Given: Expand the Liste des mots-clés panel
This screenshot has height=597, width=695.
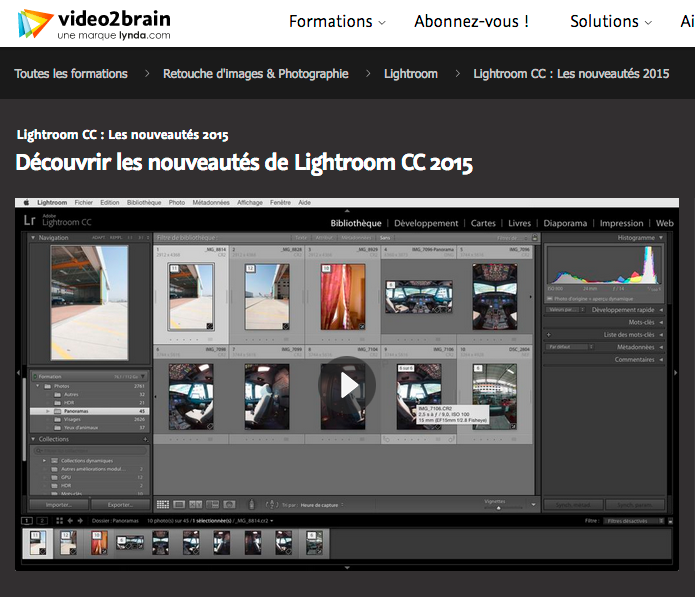Looking at the screenshot, I should (x=661, y=335).
